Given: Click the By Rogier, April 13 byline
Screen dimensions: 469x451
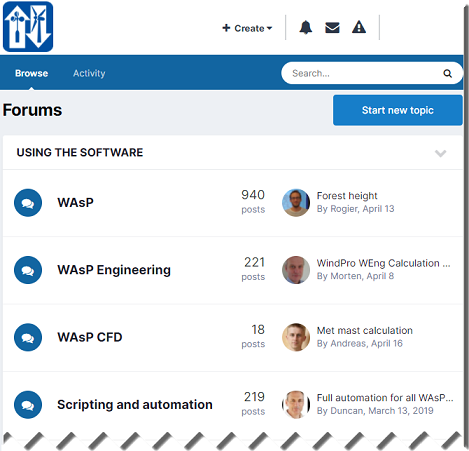Looking at the screenshot, I should [x=355, y=209].
